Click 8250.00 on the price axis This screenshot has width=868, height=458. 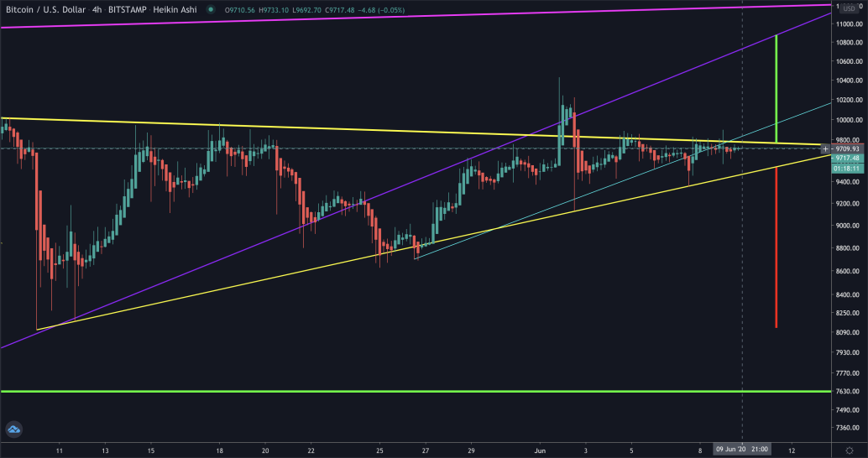[x=848, y=313]
